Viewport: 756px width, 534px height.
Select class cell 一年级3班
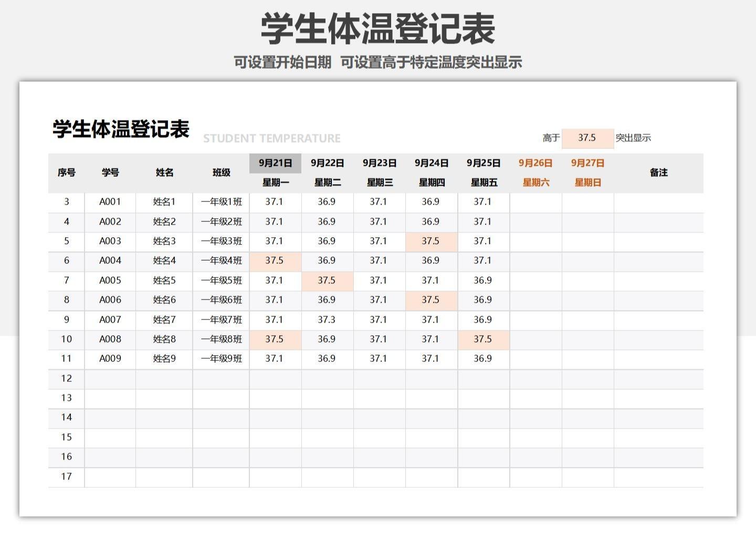[x=221, y=241]
